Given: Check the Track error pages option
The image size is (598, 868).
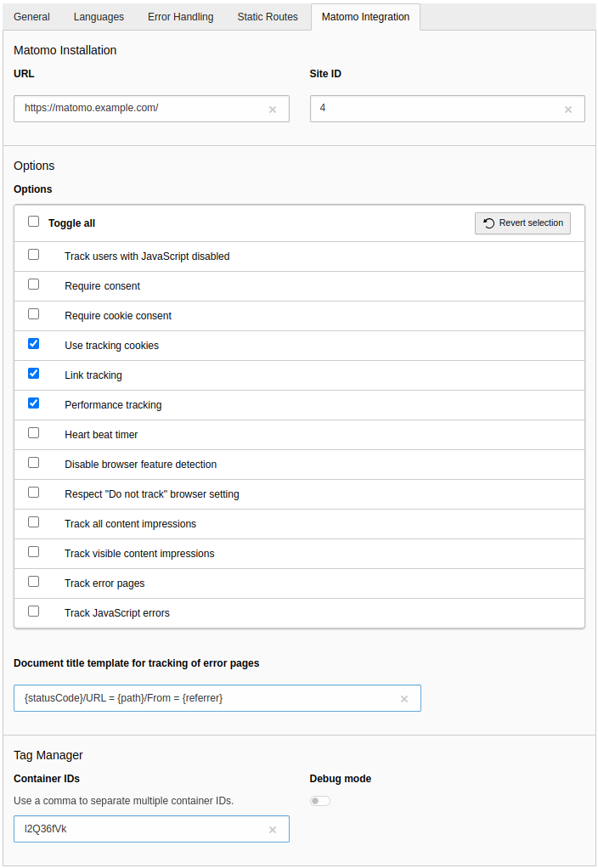Looking at the screenshot, I should click(34, 582).
